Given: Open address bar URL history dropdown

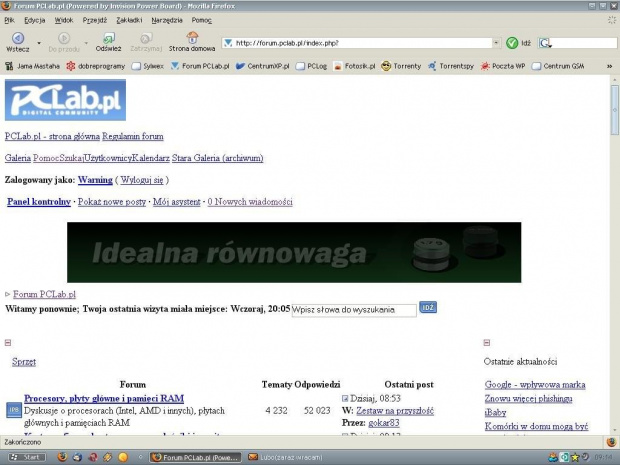Looking at the screenshot, I should (x=496, y=43).
